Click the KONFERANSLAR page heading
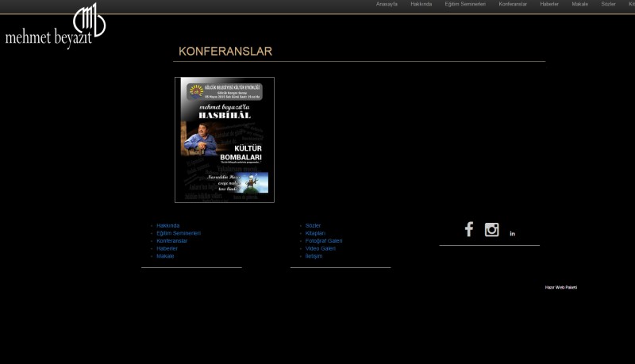The width and height of the screenshot is (635, 364). pos(225,52)
